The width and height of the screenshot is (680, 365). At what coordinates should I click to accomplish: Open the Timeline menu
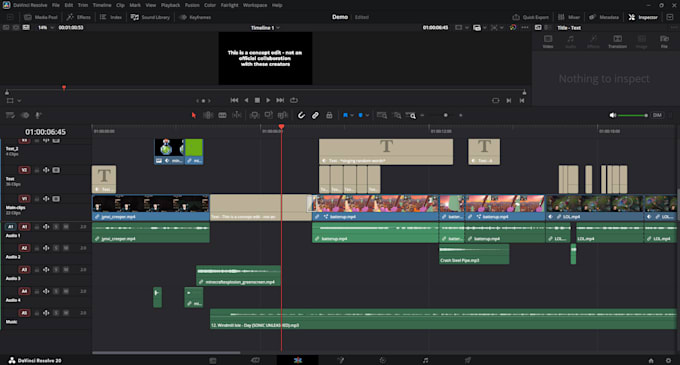click(102, 5)
